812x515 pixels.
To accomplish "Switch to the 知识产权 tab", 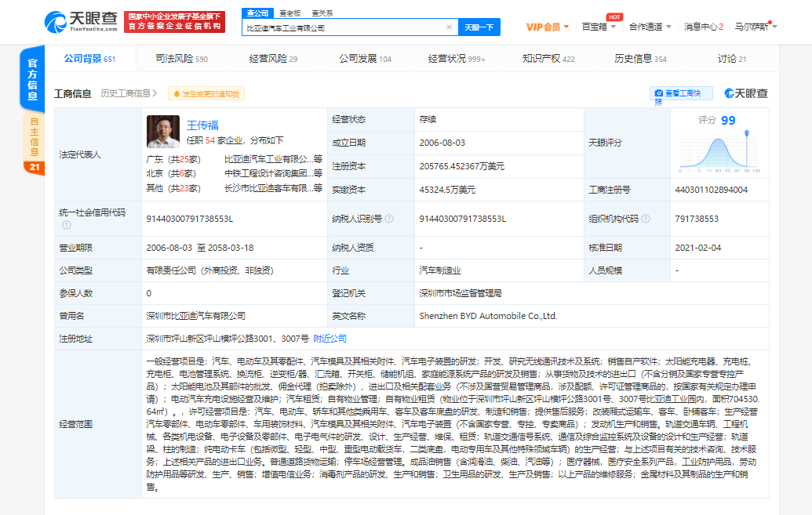I will coord(548,59).
